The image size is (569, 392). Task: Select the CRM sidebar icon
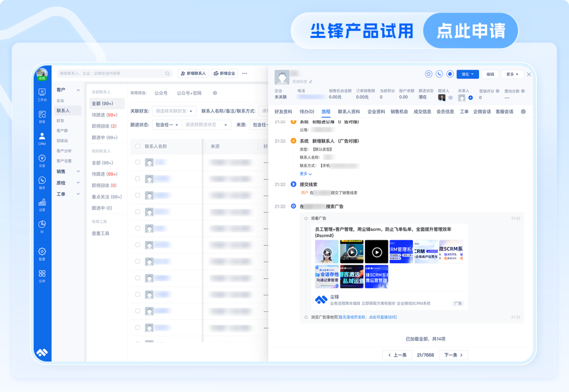42,139
